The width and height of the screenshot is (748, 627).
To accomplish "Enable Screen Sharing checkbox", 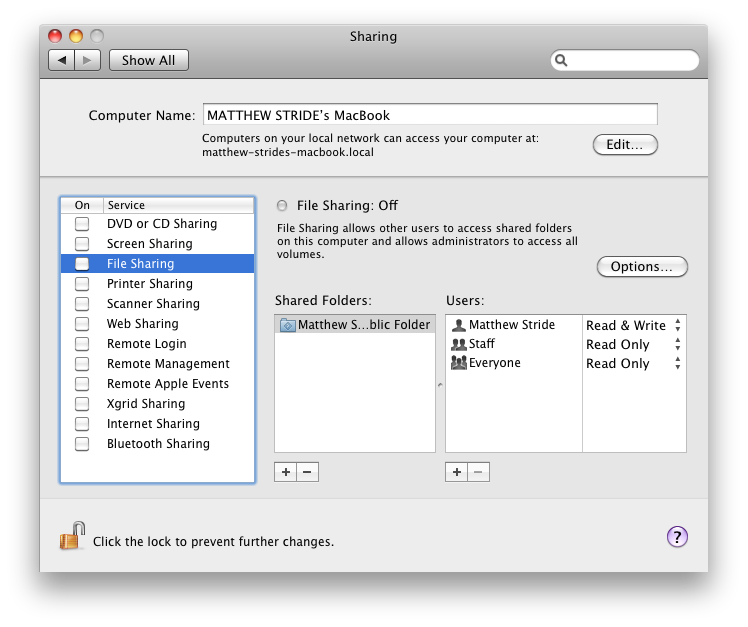I will 82,244.
